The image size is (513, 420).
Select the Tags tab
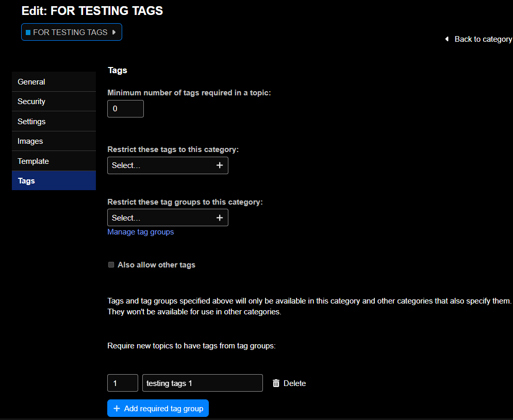(54, 180)
